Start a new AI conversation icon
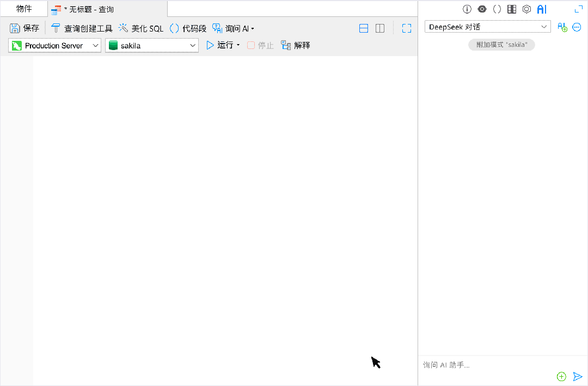Viewport: 588px width, 386px height. click(562, 27)
